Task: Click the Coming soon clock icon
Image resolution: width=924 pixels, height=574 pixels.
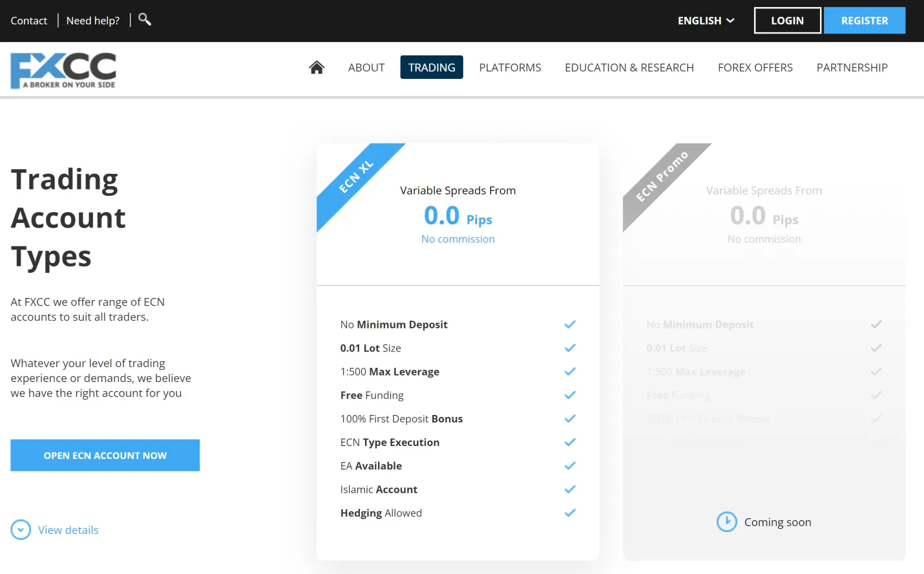Action: (x=727, y=522)
